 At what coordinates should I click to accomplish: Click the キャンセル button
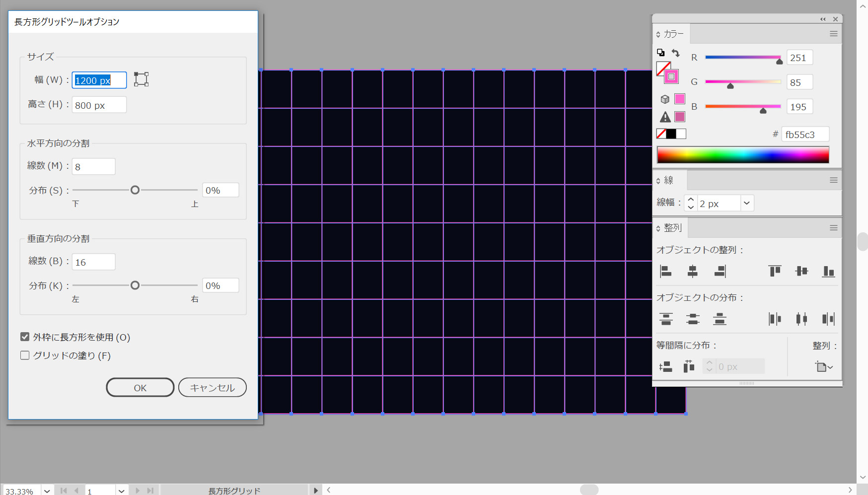point(212,388)
